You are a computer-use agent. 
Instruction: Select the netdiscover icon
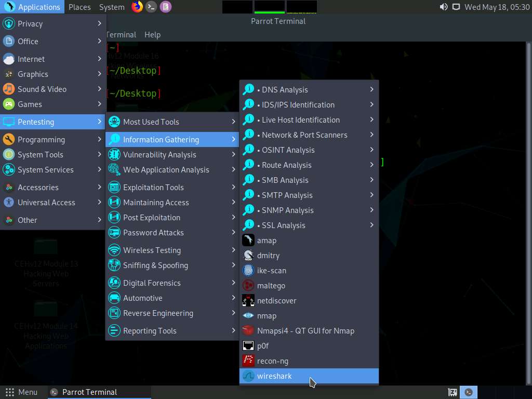(x=248, y=301)
